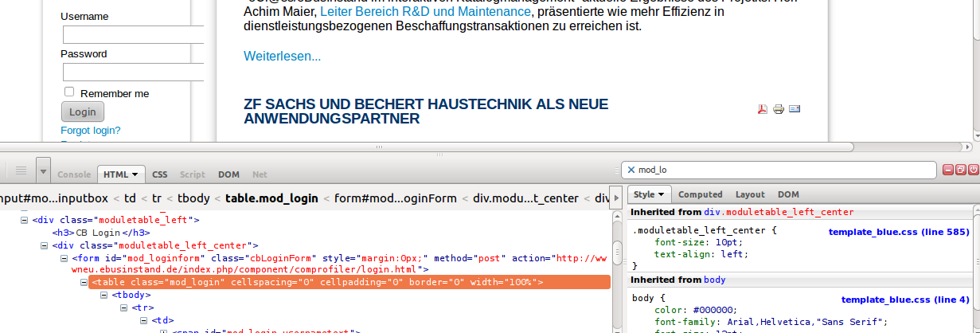Image resolution: width=980 pixels, height=333 pixels.
Task: Collapse the div moduletable_left_center node
Action: [x=45, y=245]
